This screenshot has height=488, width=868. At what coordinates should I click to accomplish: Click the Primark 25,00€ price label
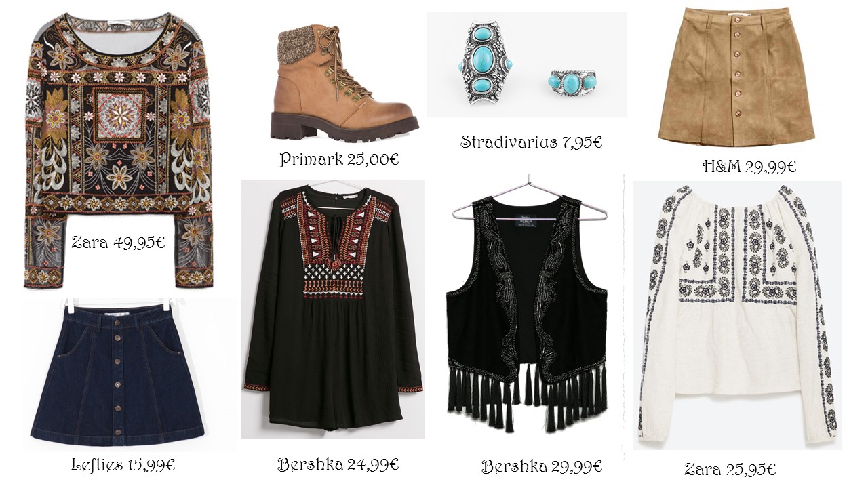click(339, 160)
